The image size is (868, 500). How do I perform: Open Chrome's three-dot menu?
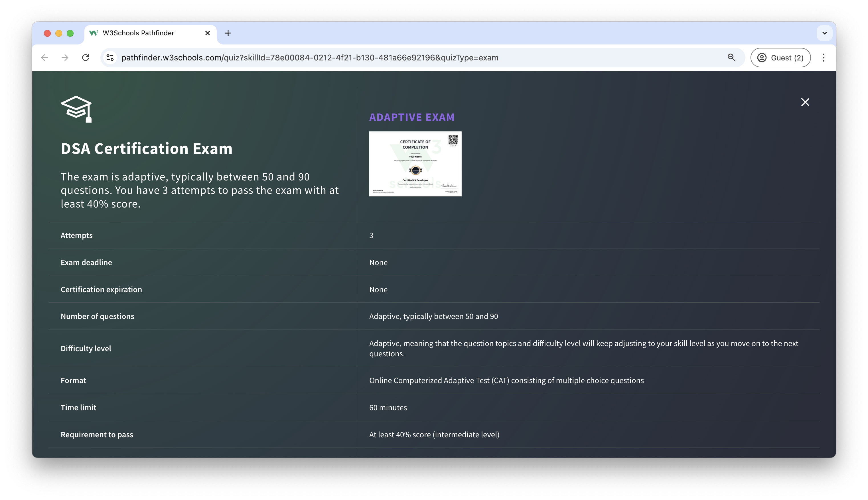[x=823, y=58]
